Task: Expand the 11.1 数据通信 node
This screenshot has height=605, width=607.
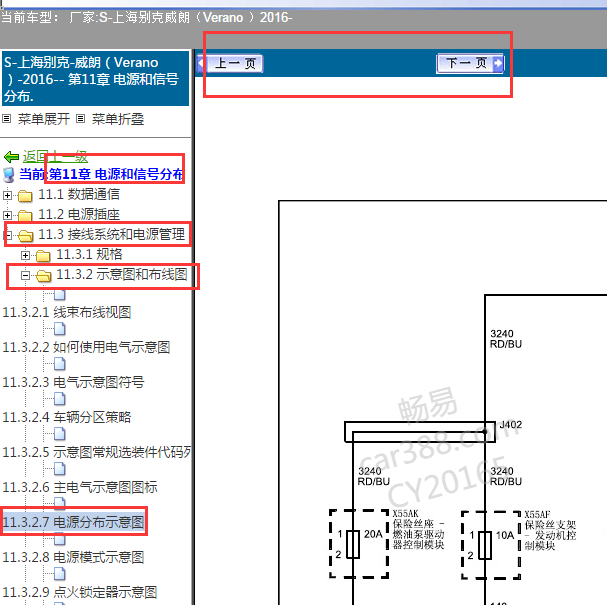Action: tap(7, 195)
